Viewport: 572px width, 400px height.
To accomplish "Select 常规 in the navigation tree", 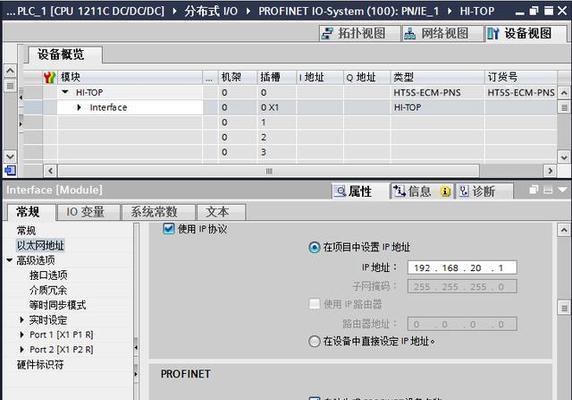I will 26,230.
